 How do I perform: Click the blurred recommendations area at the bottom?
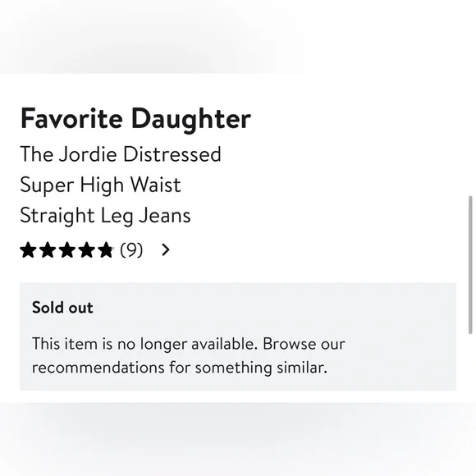click(x=238, y=439)
